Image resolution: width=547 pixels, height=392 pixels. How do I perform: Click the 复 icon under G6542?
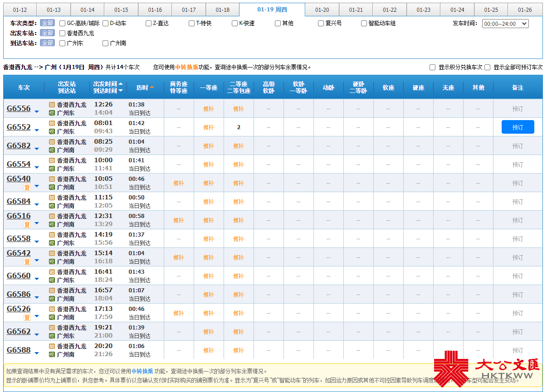27,261
